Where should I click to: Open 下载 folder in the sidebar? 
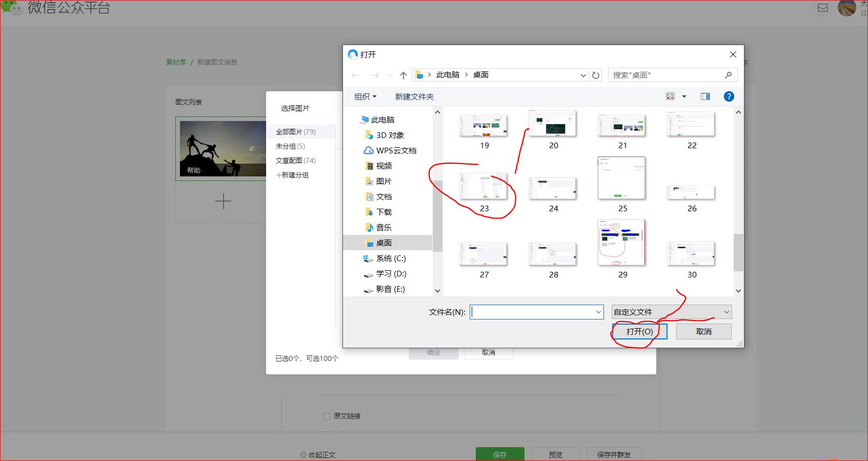[378, 212]
